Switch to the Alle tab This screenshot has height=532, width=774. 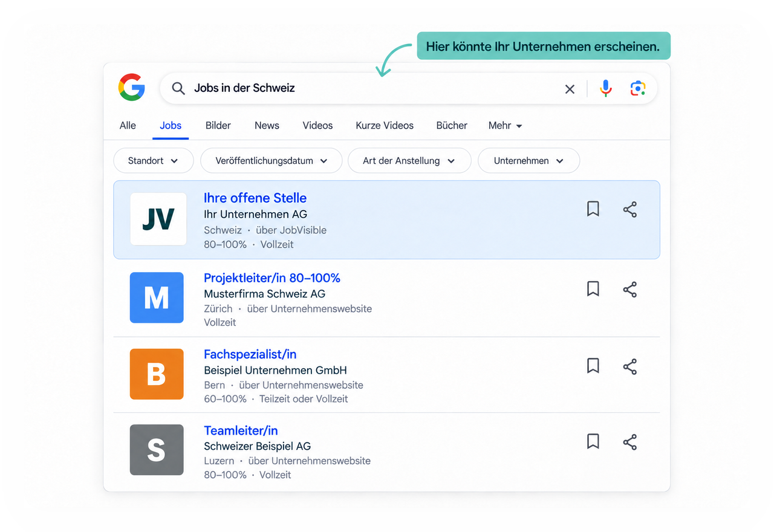[128, 126]
